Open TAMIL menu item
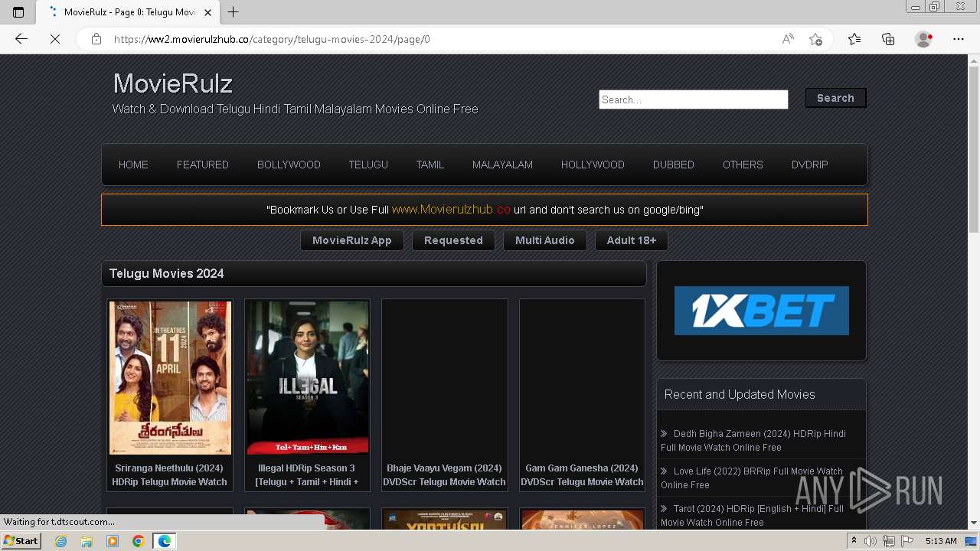The height and width of the screenshot is (551, 980). coord(430,165)
